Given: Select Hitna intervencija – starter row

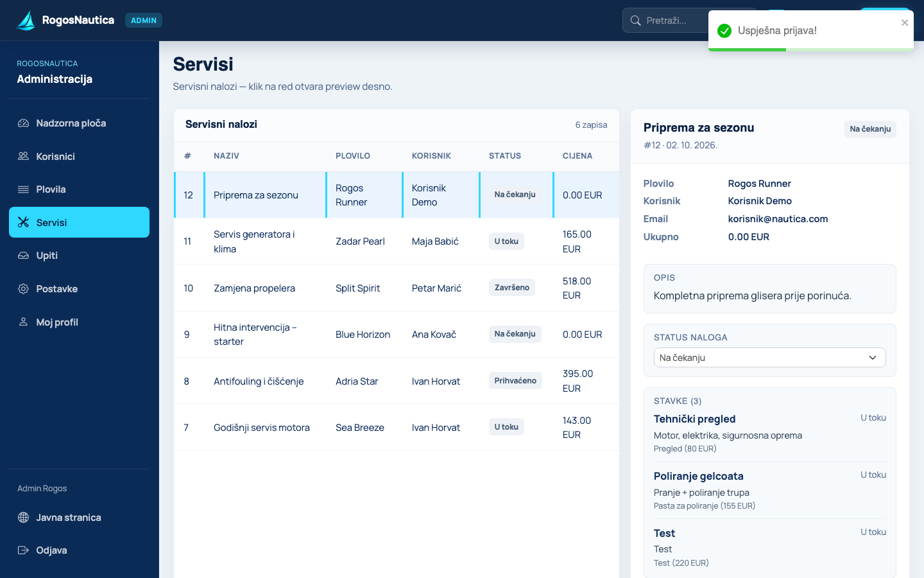Looking at the screenshot, I should [397, 335].
